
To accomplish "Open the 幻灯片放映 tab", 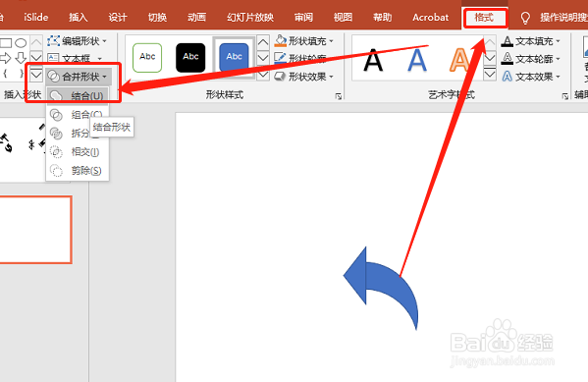I will tap(250, 18).
